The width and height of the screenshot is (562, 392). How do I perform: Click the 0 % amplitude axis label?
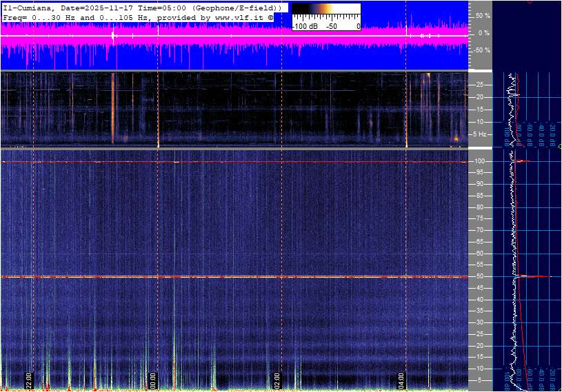[484, 33]
